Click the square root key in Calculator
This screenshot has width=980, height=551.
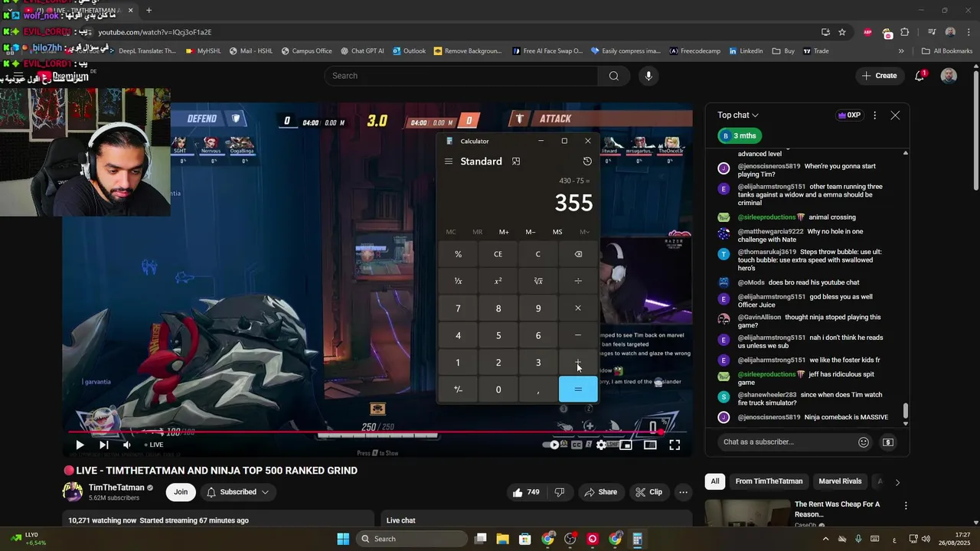538,281
